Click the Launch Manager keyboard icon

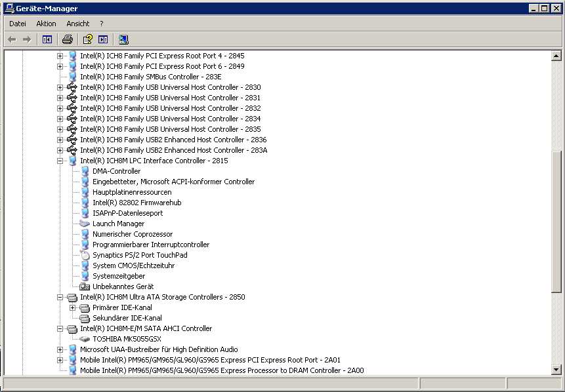tap(85, 224)
